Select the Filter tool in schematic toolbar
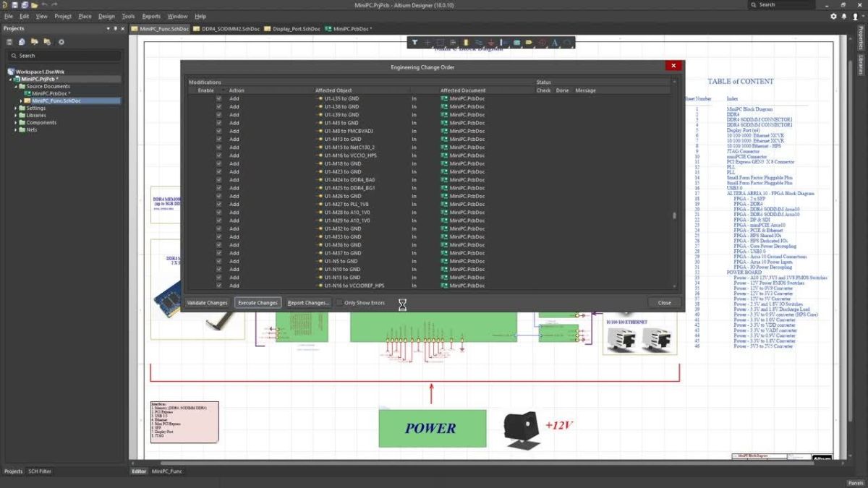The image size is (868, 488). click(x=416, y=42)
